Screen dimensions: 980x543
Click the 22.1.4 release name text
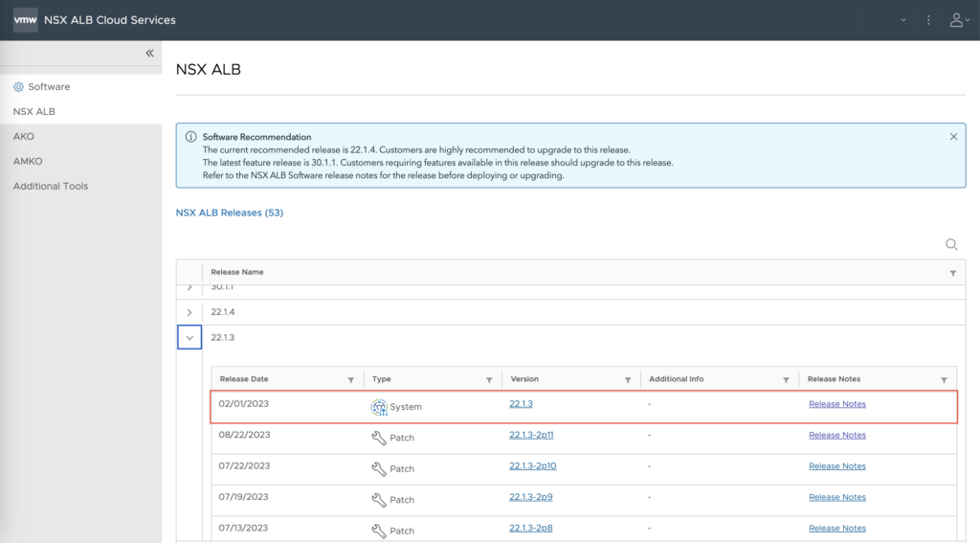222,312
